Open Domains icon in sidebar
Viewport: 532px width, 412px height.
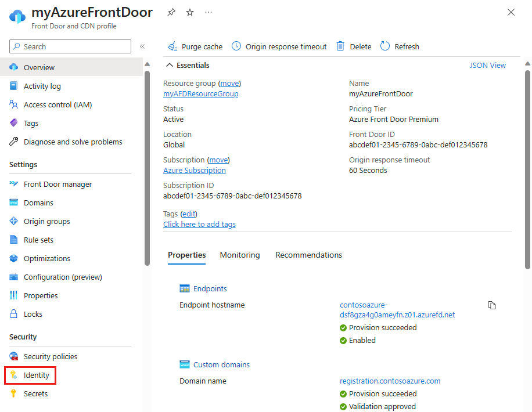pyautogui.click(x=13, y=203)
